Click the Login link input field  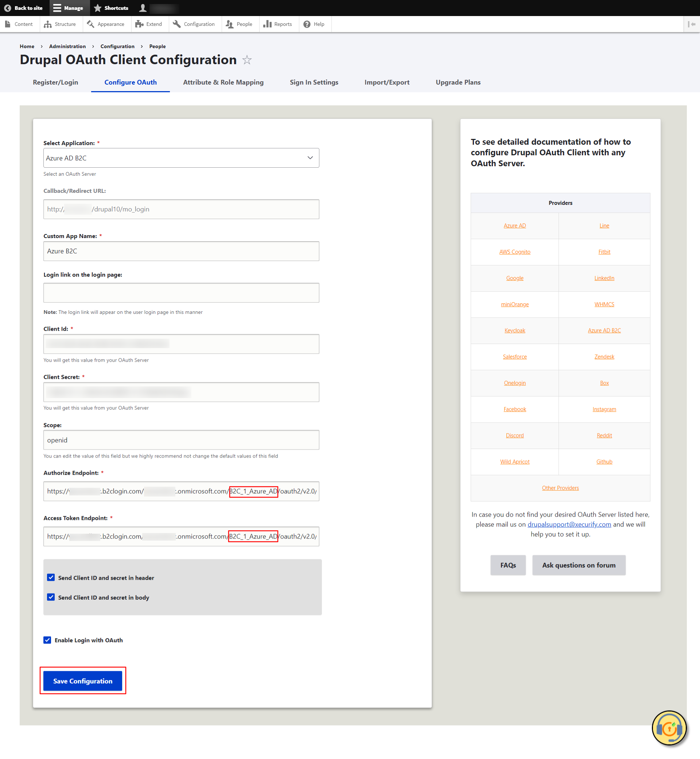click(x=182, y=293)
